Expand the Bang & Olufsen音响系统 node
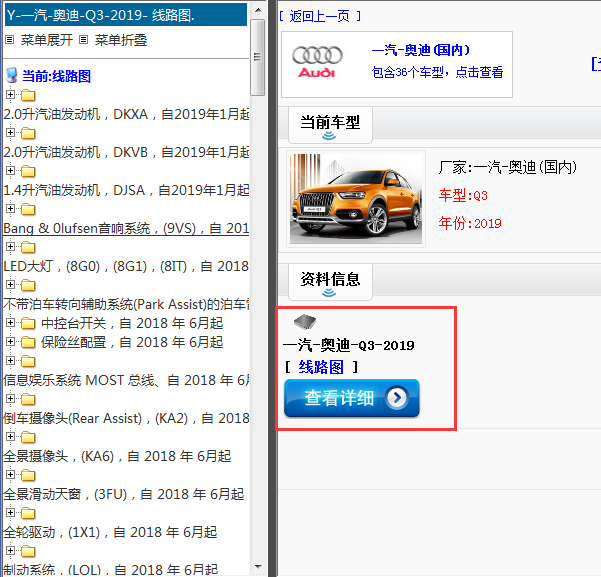601x577 pixels. 10,209
